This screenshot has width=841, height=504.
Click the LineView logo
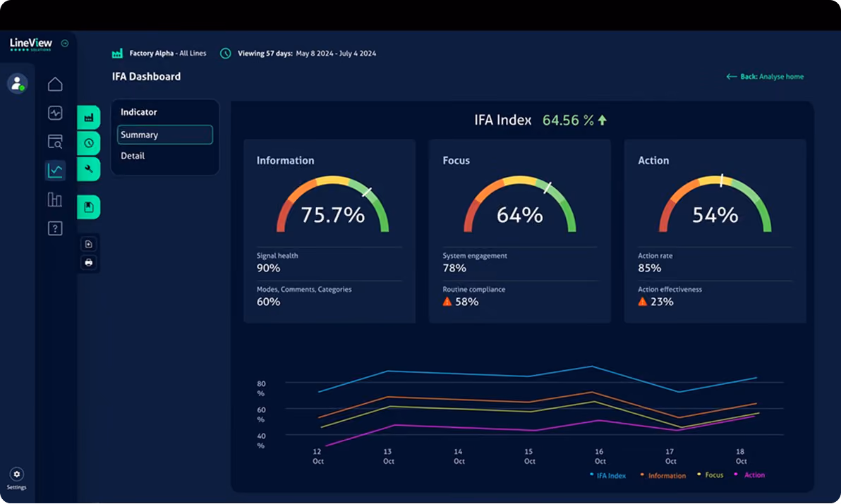(x=31, y=44)
